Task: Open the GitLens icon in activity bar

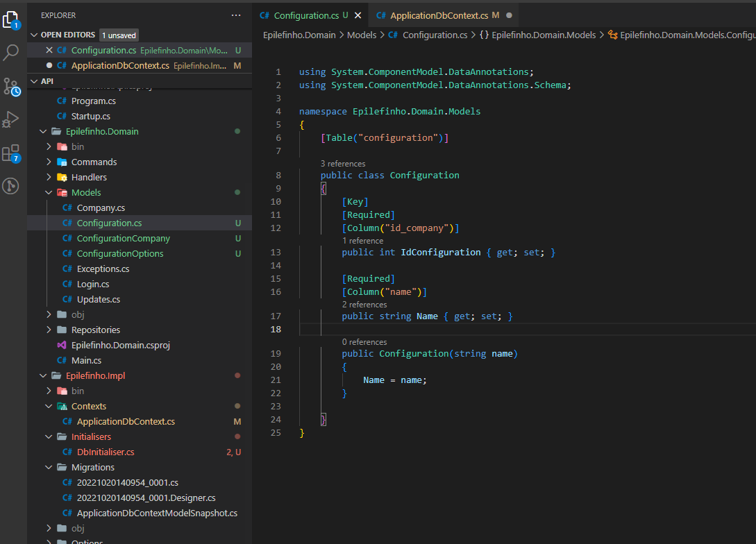Action: point(12,185)
